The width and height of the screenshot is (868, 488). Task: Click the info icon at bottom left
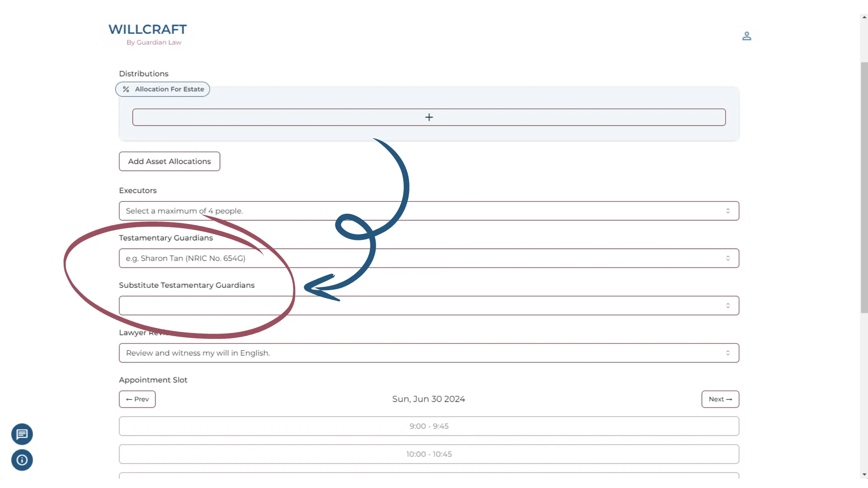click(21, 460)
